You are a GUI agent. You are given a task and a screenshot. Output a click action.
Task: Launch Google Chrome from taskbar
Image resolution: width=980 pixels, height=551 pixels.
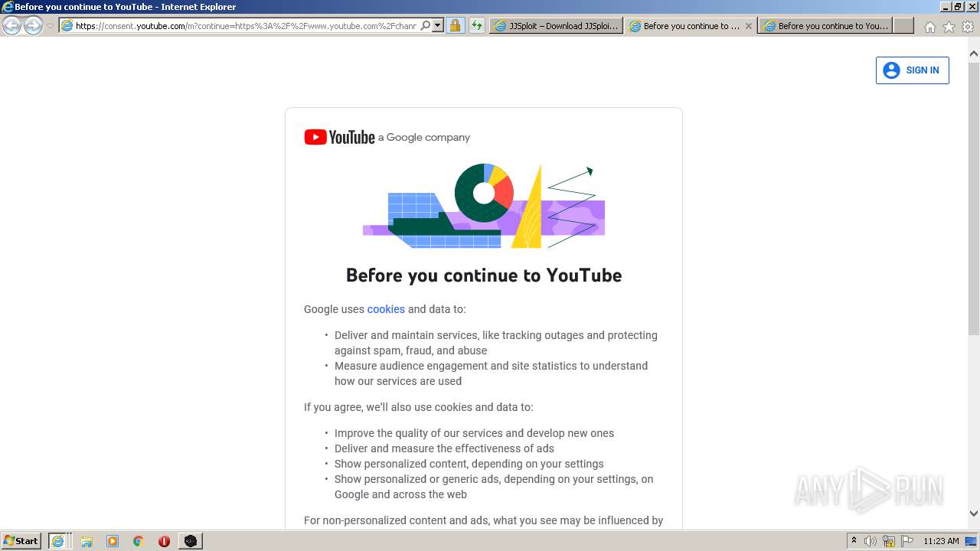(x=139, y=541)
